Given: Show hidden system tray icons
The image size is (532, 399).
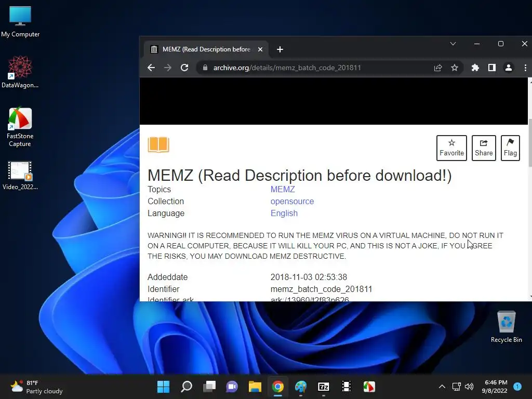Looking at the screenshot, I should 442,387.
